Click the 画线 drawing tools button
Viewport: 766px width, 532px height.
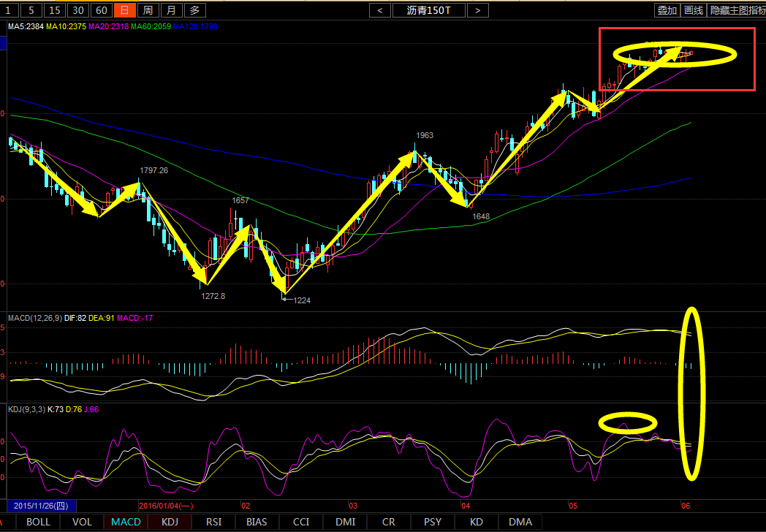point(693,10)
